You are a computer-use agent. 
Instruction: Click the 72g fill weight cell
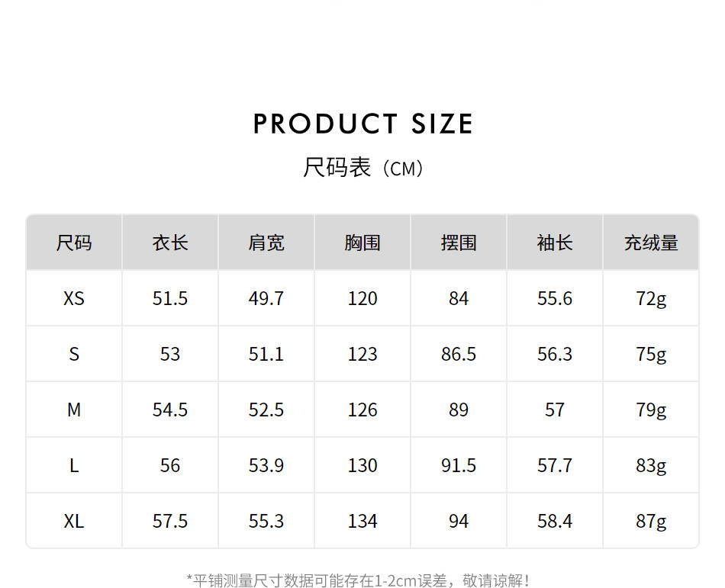(651, 298)
